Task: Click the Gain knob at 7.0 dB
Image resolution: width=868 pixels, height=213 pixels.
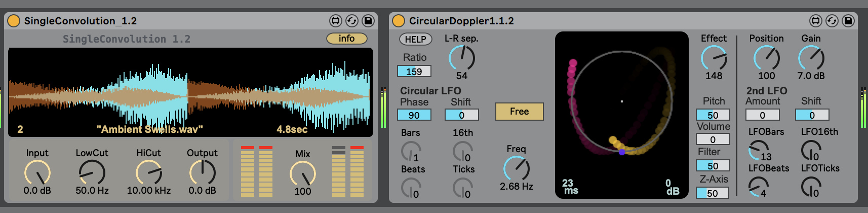Action: tap(811, 58)
